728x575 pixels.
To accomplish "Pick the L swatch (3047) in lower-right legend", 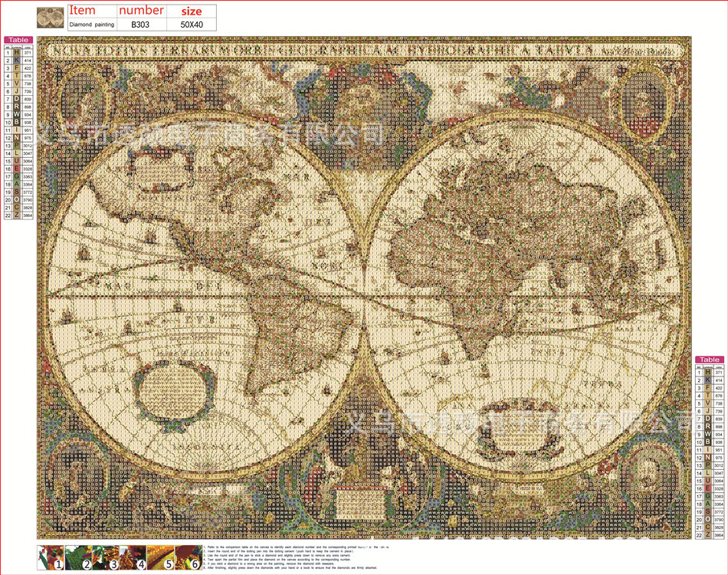I will tap(707, 473).
